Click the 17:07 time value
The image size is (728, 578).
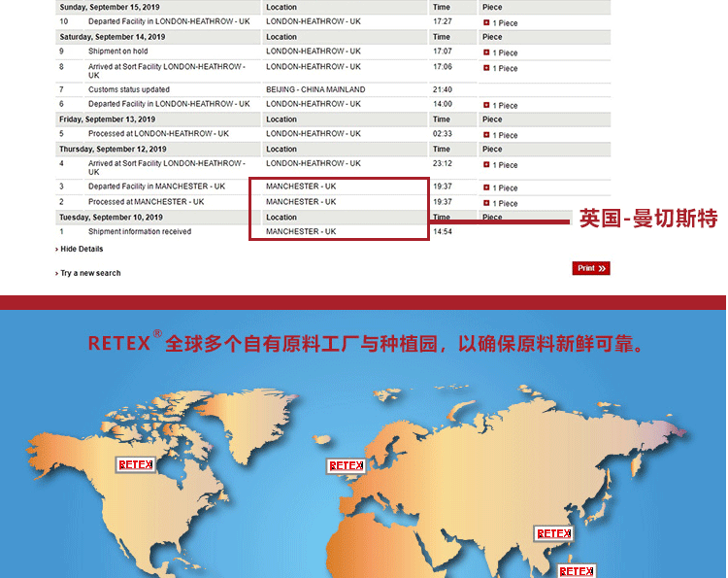point(443,51)
